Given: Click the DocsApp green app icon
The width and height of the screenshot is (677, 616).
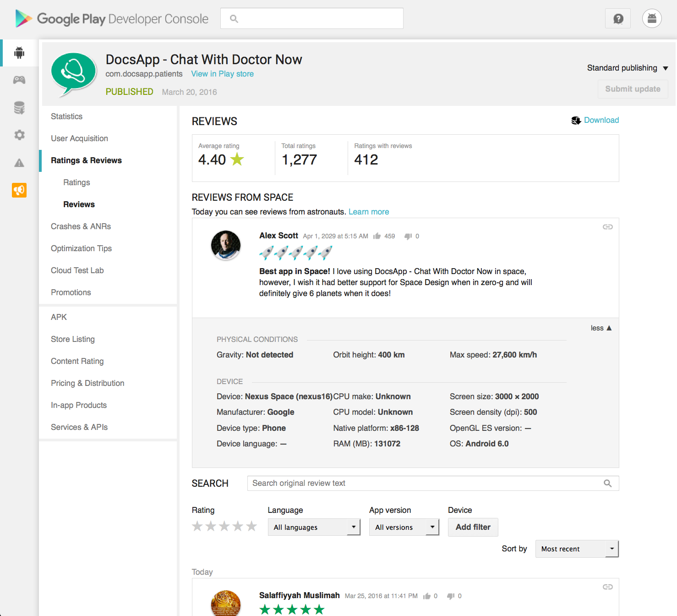Looking at the screenshot, I should (74, 74).
